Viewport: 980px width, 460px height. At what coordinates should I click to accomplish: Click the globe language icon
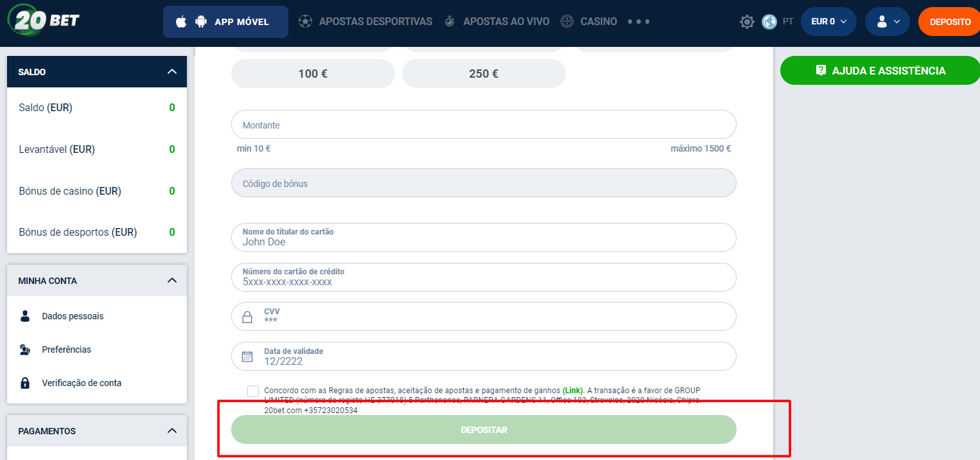coord(769,22)
